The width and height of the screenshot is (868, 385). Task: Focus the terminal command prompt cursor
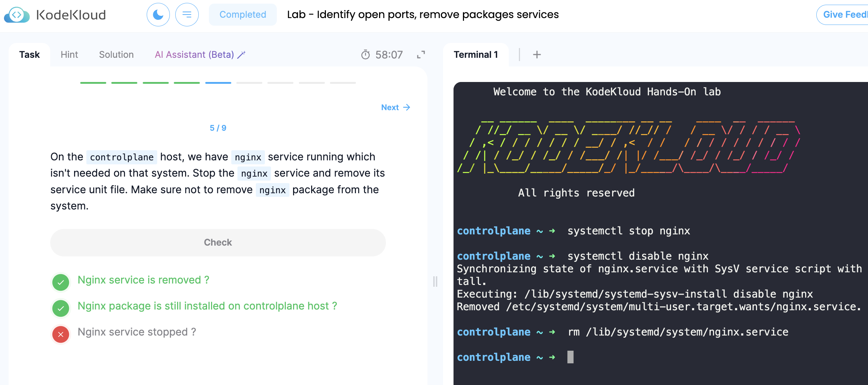point(570,357)
